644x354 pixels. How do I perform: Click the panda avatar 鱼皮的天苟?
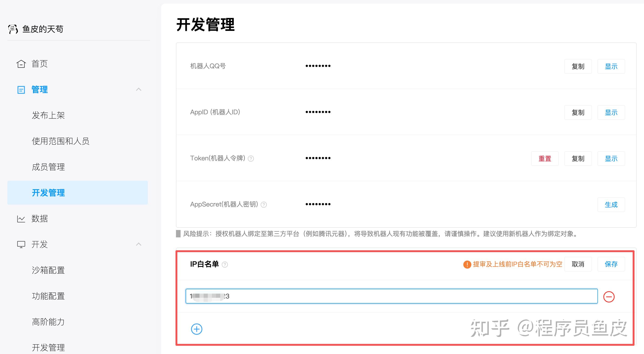click(x=13, y=29)
